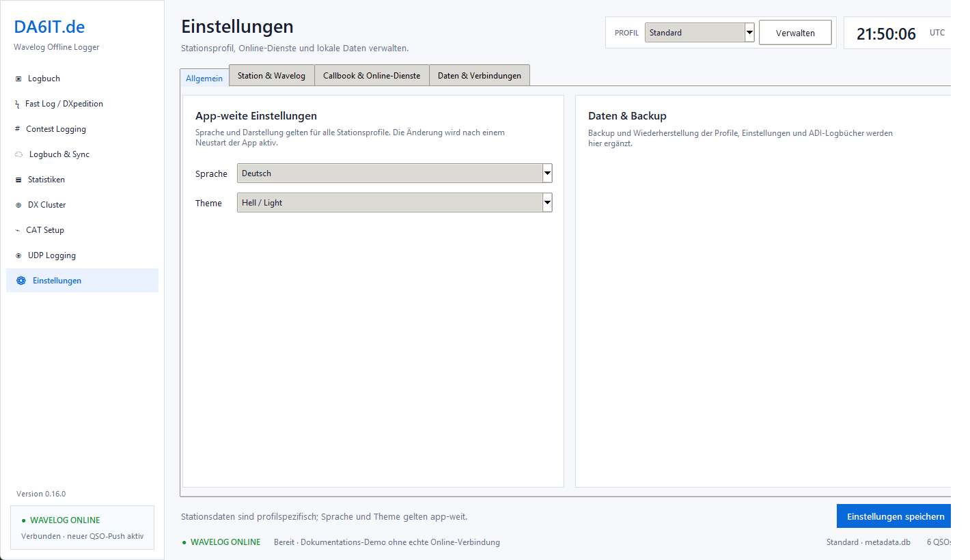Click the Profil dropdown arrow
Screen dimensions: 970x560
click(749, 32)
